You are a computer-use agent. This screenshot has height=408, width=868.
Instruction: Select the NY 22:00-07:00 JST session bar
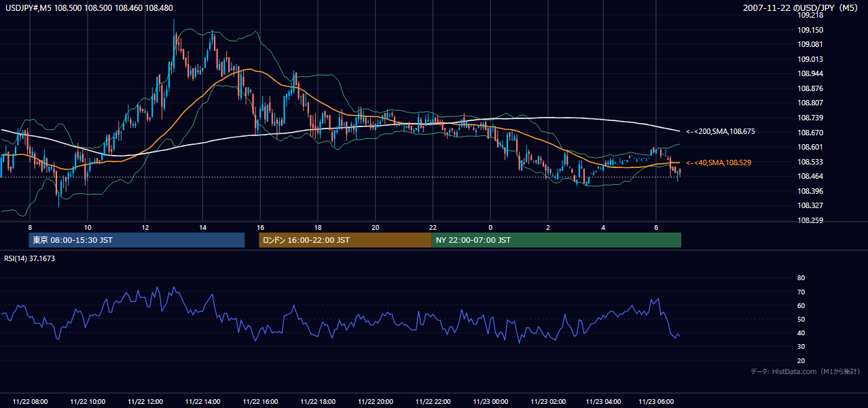pos(556,240)
